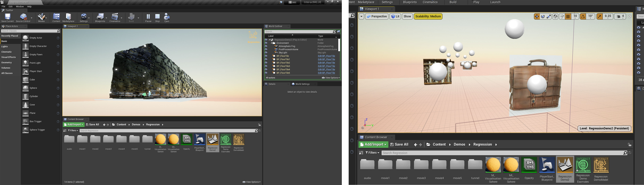644x185 pixels.
Task: Toggle visibility of the SkyLight actor
Action: click(x=266, y=52)
